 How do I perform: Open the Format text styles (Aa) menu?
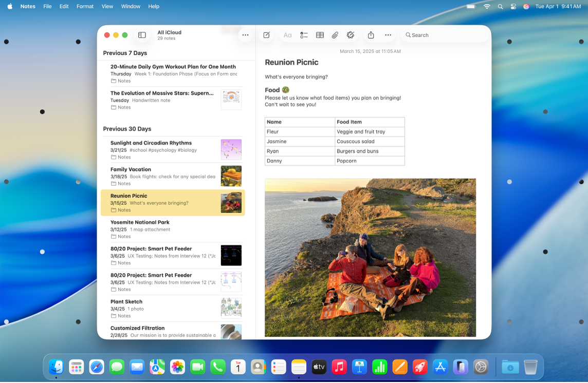288,35
